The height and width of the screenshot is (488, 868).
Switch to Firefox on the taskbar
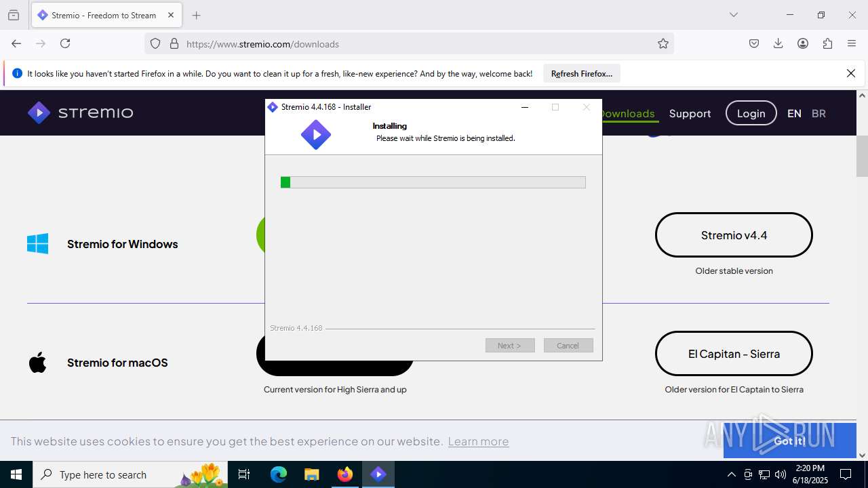[x=345, y=474]
